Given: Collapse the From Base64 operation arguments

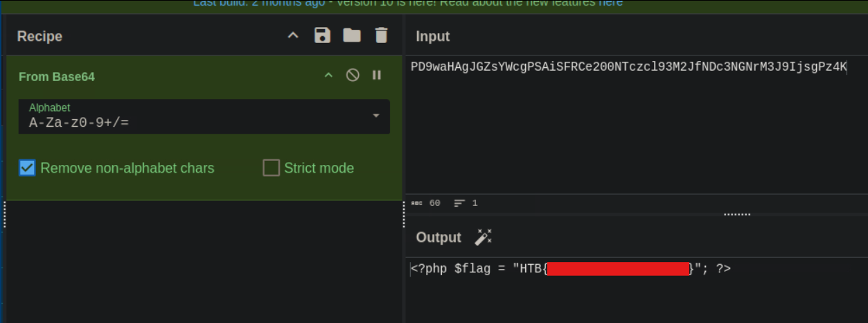Looking at the screenshot, I should pyautogui.click(x=328, y=76).
